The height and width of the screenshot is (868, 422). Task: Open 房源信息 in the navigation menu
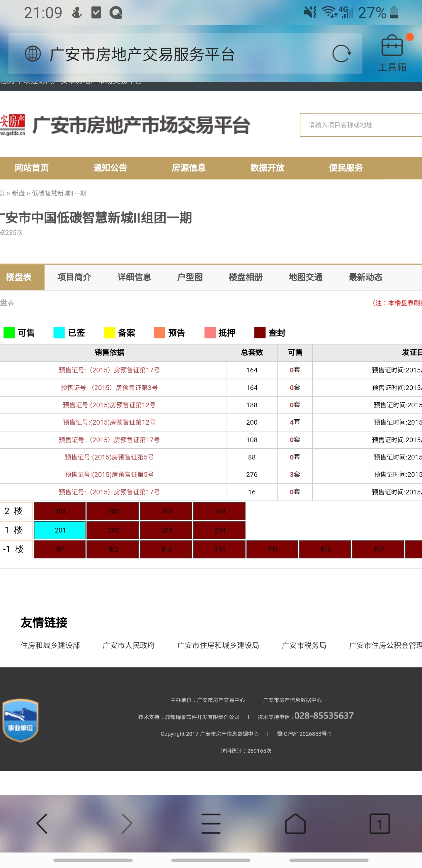pyautogui.click(x=189, y=168)
